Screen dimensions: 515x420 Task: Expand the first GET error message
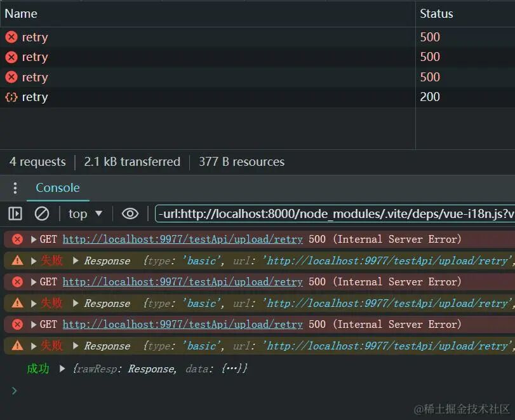[x=33, y=240]
